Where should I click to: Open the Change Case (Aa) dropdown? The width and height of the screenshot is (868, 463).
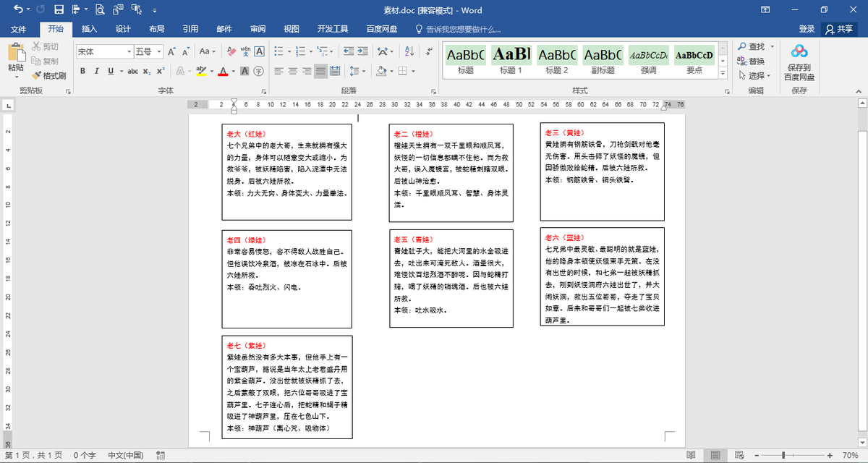point(207,51)
